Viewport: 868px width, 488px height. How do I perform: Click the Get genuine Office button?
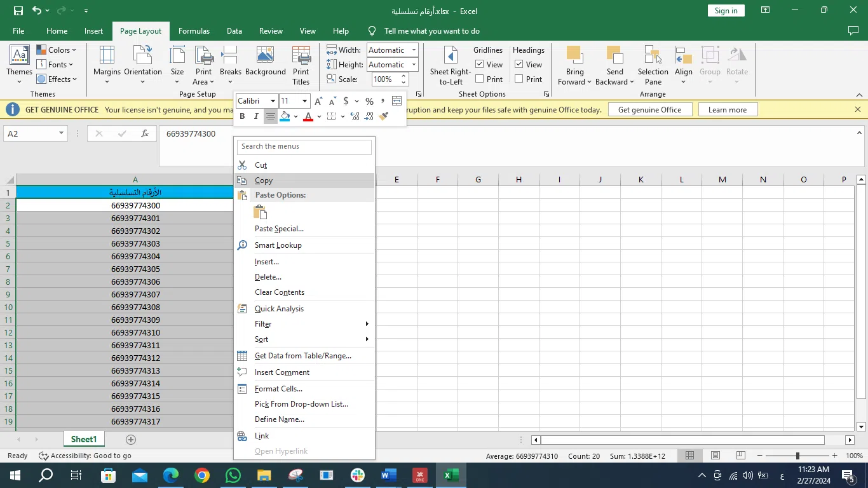pos(649,110)
